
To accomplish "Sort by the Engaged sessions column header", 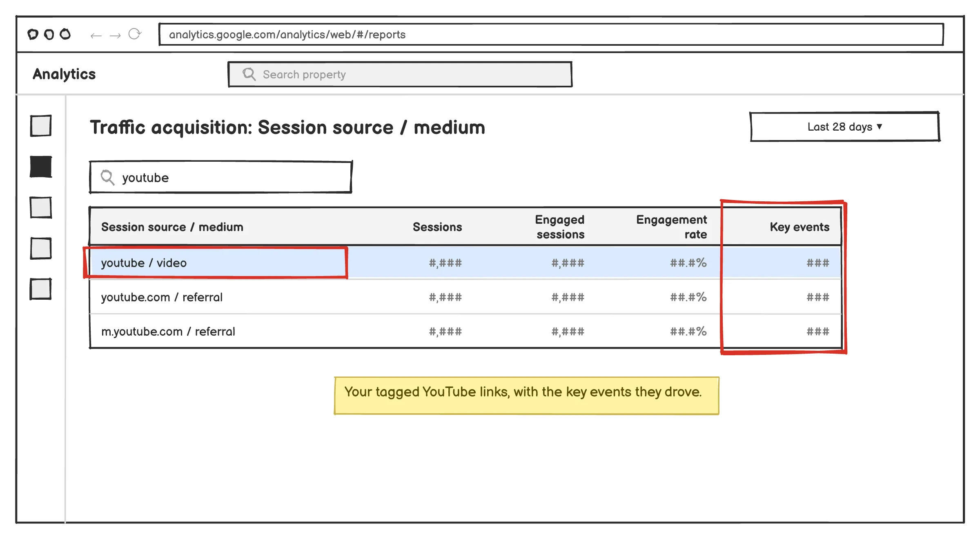I will (x=560, y=227).
